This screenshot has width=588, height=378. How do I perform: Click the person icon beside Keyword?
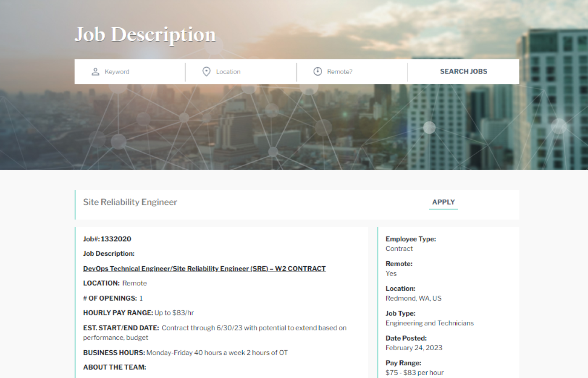point(95,71)
